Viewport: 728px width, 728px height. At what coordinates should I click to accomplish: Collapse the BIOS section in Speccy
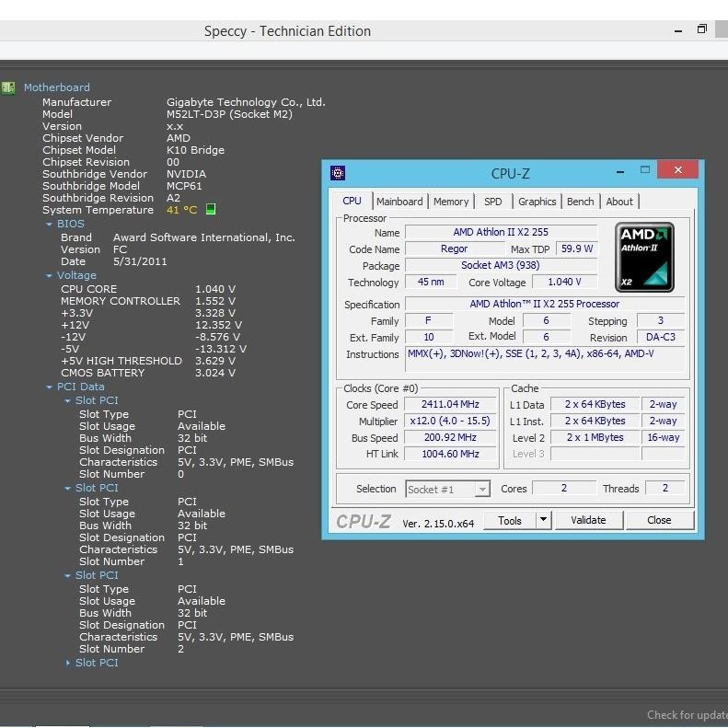pos(49,225)
